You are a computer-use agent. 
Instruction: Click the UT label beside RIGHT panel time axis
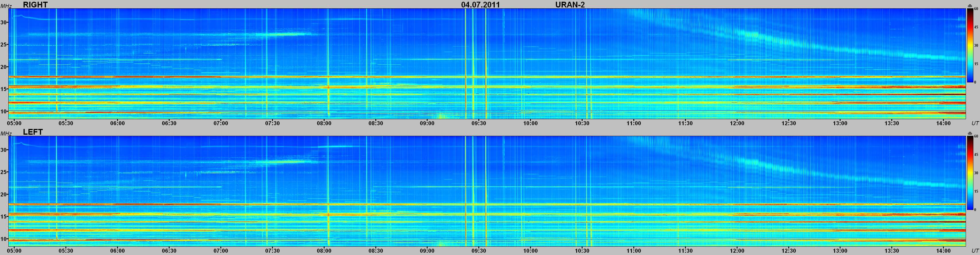point(975,123)
